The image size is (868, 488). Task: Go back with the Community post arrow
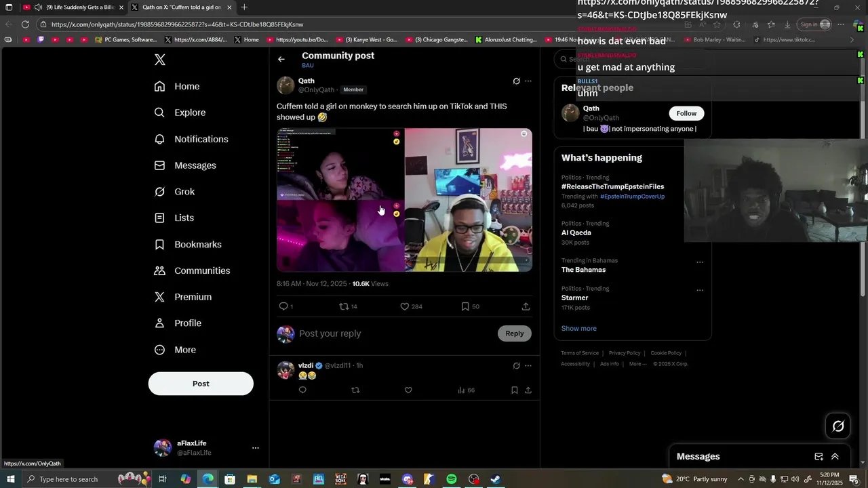click(x=281, y=59)
